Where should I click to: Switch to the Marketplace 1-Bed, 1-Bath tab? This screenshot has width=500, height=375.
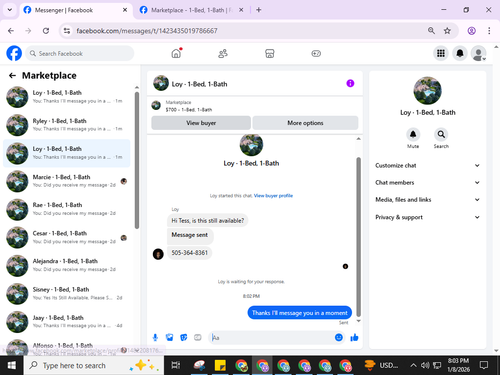[191, 10]
